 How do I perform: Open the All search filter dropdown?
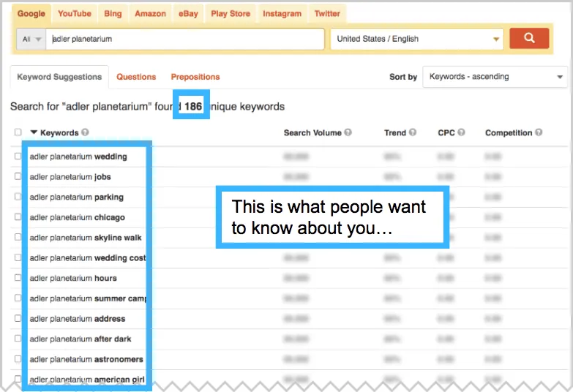(31, 39)
